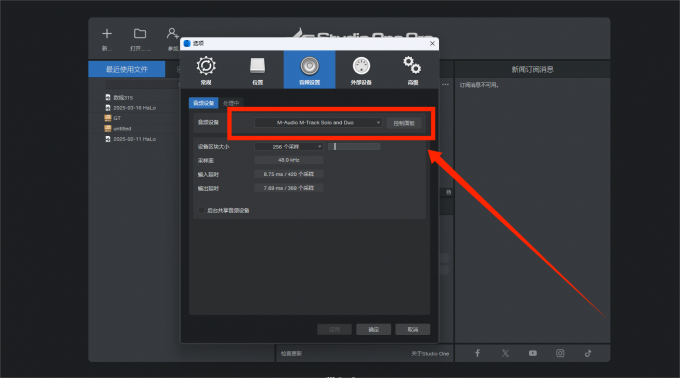This screenshot has height=378, width=680.
Task: Select the 最近使用文件 recent files tab
Action: coord(127,69)
